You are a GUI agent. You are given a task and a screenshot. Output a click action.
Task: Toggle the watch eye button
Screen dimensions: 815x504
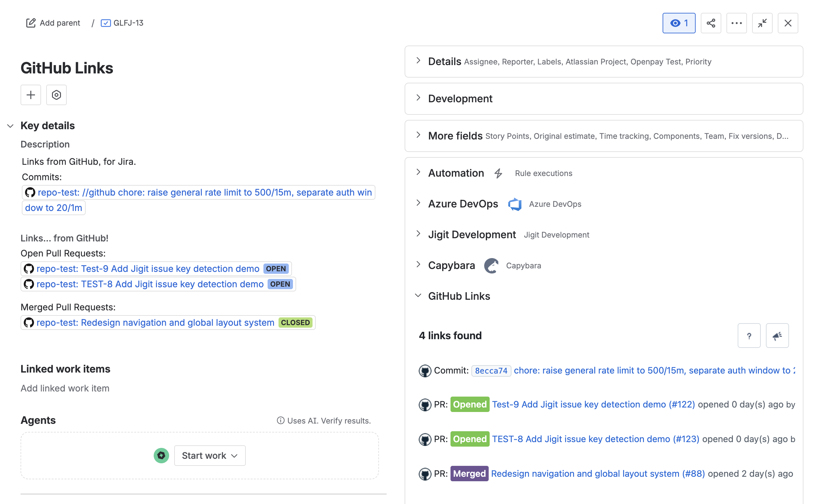[679, 23]
